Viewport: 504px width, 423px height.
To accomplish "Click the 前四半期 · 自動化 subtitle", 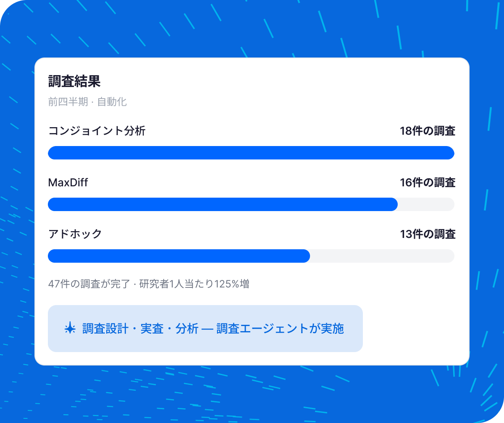I will pos(87,102).
